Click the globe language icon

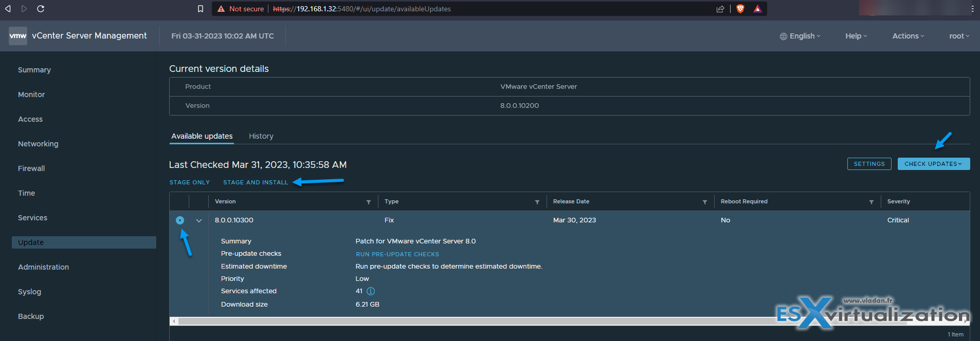pyautogui.click(x=784, y=36)
